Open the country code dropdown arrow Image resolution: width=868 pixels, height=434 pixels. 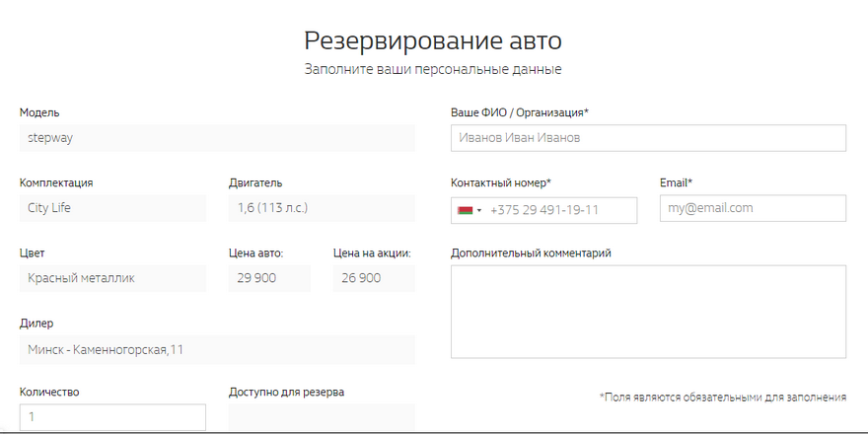(x=479, y=210)
